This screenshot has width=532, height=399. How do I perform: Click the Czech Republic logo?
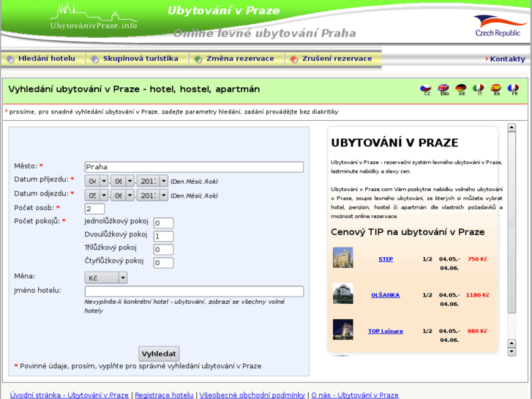click(x=500, y=26)
